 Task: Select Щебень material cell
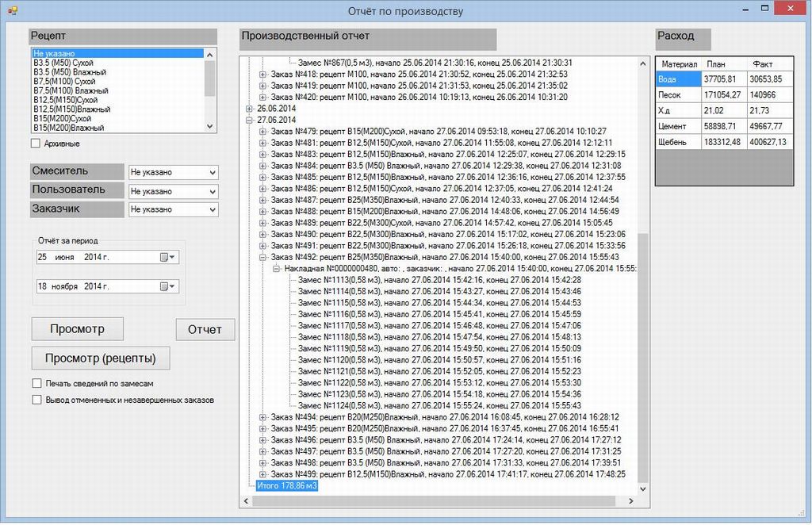click(679, 142)
